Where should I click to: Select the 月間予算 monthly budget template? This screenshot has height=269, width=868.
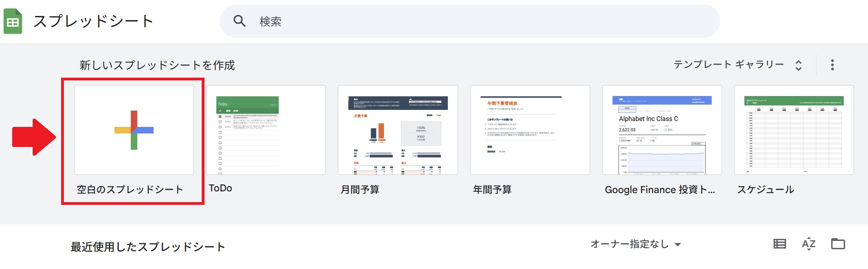[x=398, y=130]
